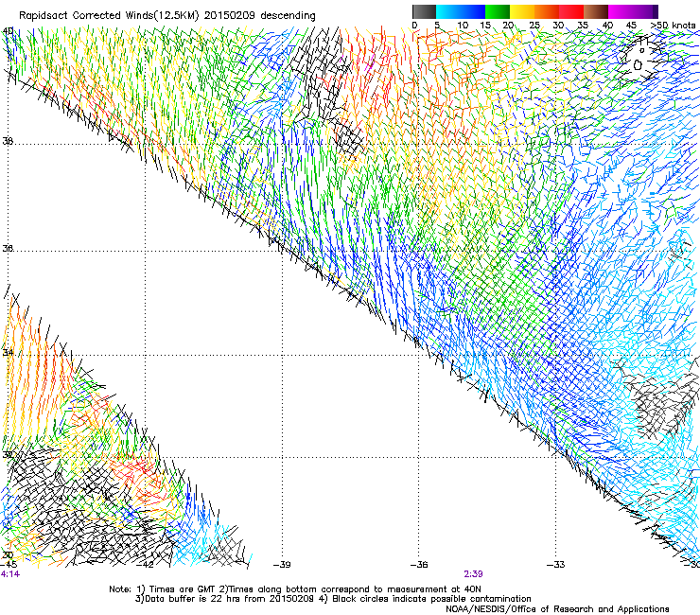Click the purple '4:14' time label
The height and width of the screenshot is (615, 700).
10,574
